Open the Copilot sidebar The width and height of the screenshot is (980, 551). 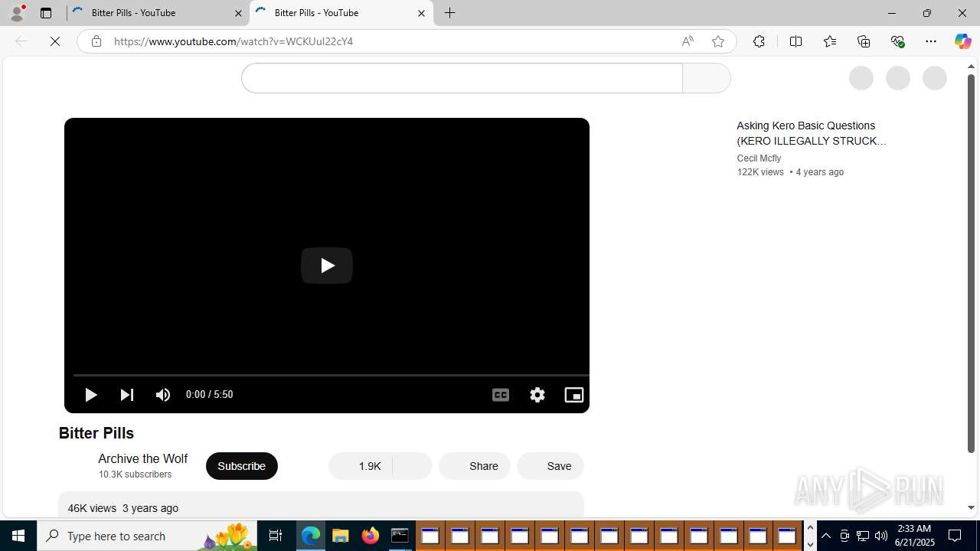962,41
